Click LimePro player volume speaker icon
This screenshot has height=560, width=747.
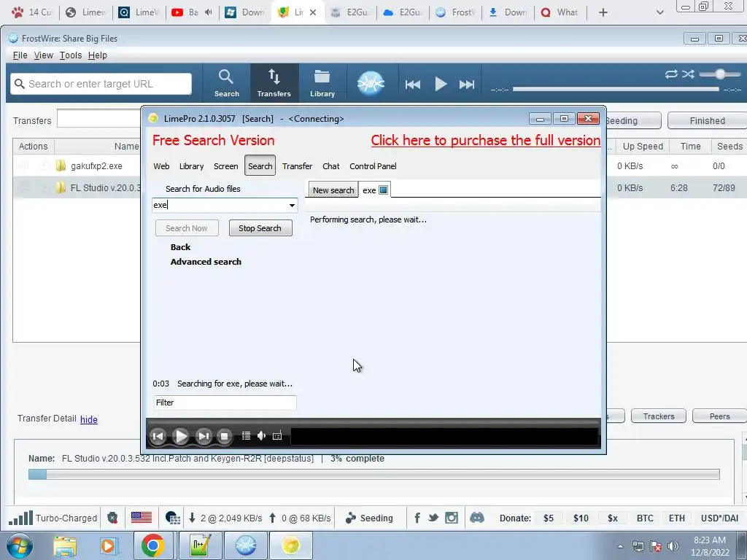[261, 436]
